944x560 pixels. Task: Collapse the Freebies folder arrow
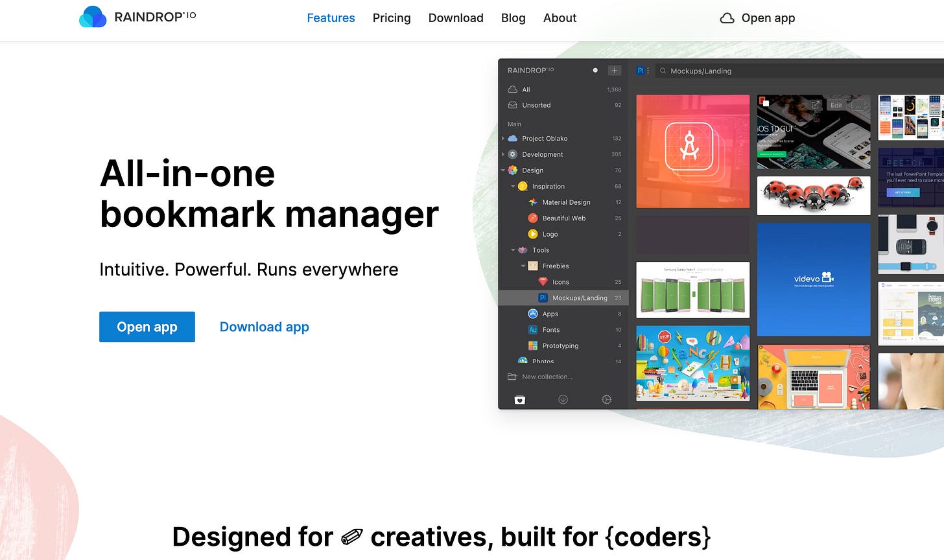(x=523, y=266)
